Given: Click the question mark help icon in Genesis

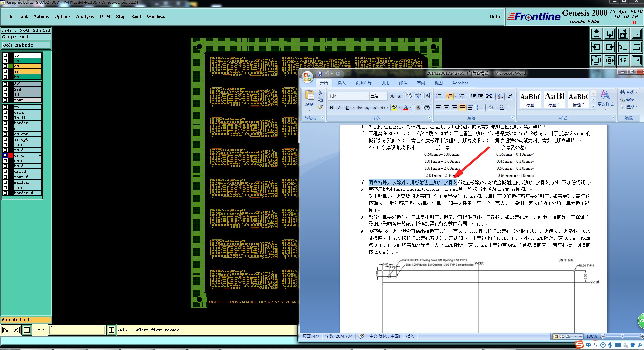Looking at the screenshot, I should click(x=637, y=60).
